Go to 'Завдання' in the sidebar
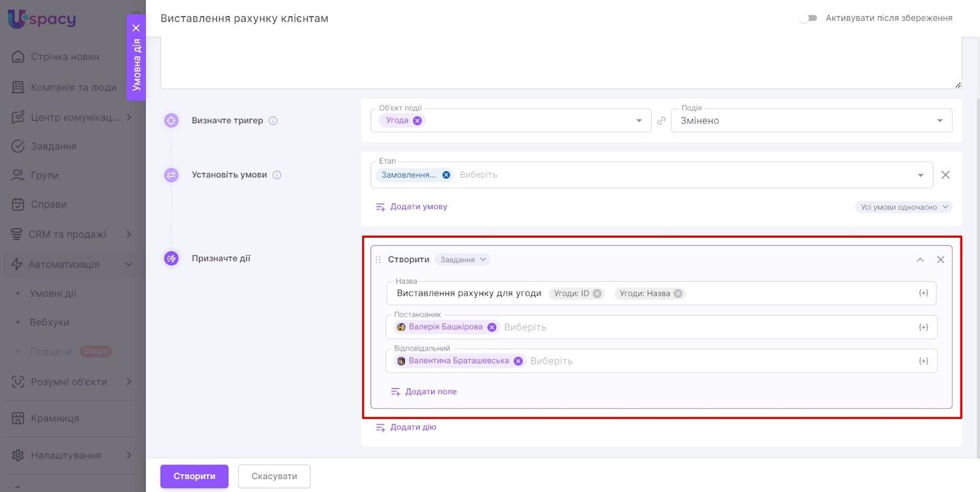 pyautogui.click(x=54, y=146)
